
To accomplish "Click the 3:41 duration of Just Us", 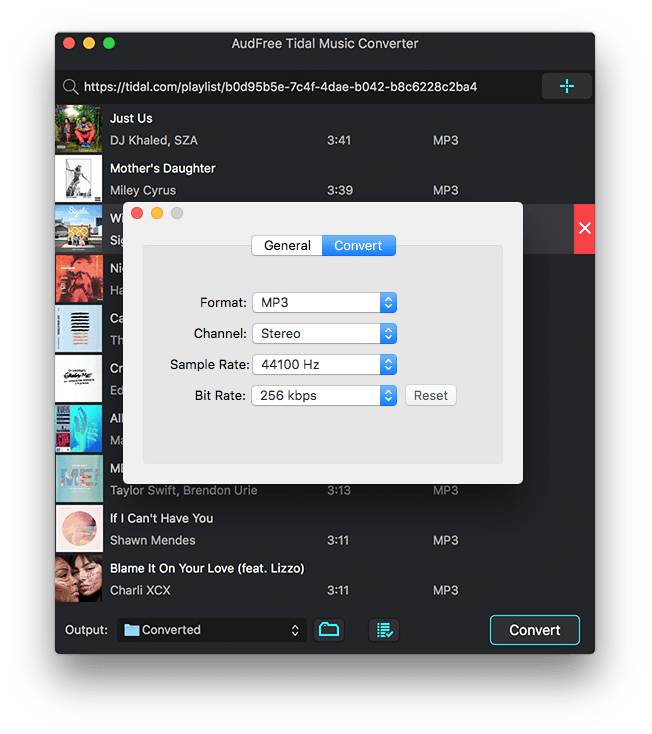I will coord(339,140).
